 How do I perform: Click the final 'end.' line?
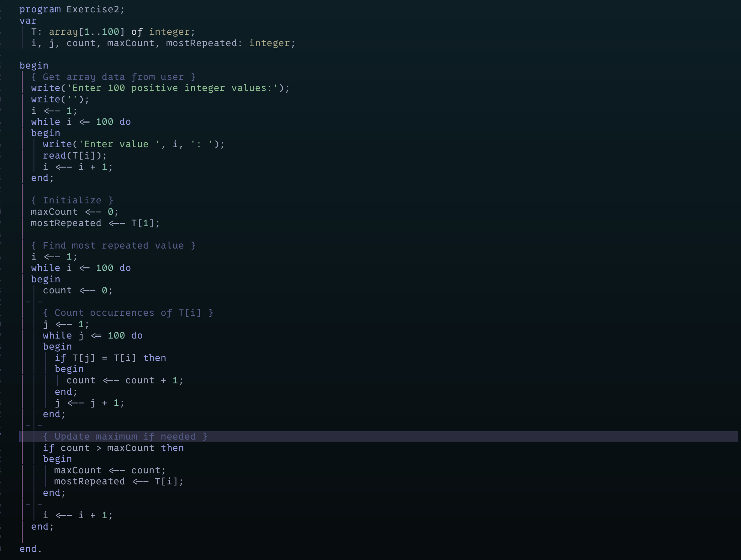[30, 549]
